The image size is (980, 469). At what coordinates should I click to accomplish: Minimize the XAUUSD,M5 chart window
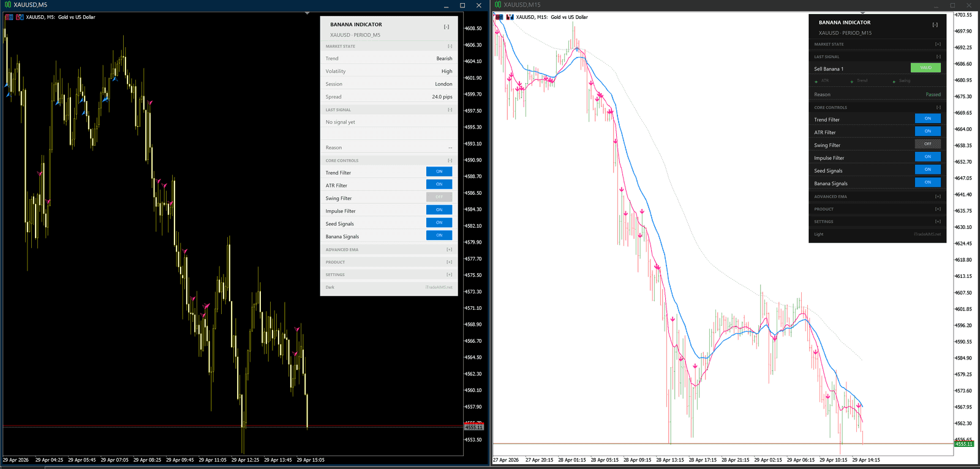pyautogui.click(x=446, y=6)
